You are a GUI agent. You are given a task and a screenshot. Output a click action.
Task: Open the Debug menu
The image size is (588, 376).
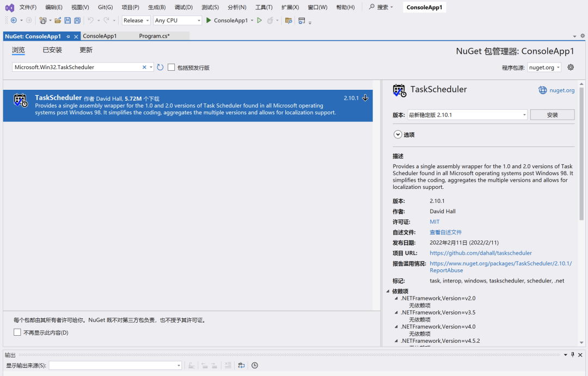click(x=184, y=7)
